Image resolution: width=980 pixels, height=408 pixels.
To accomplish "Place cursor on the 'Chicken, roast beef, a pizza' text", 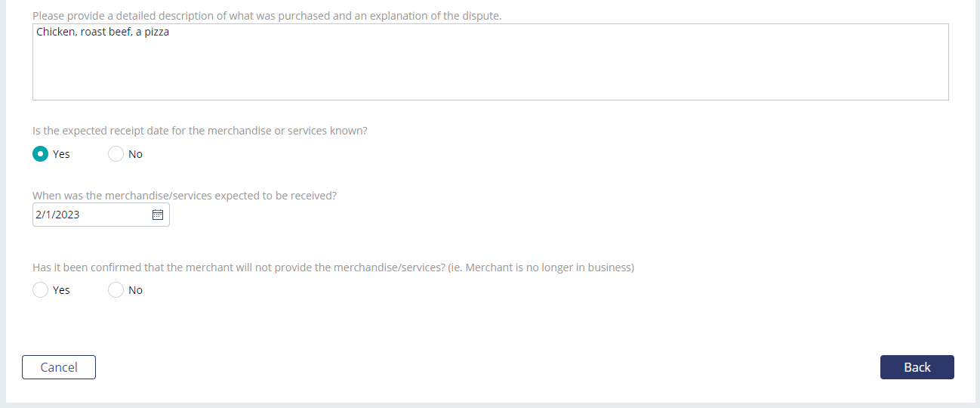I will pos(103,32).
